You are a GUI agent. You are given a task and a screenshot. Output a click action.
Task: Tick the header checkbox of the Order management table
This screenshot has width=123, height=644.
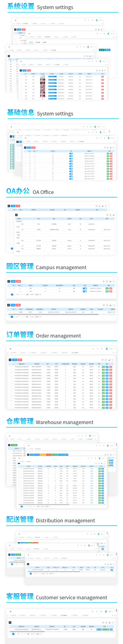click(x=11, y=364)
